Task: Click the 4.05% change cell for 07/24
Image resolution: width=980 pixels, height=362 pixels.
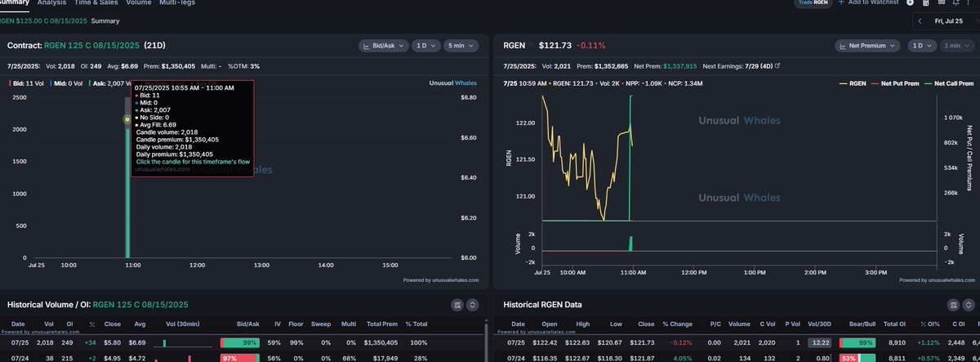Action: (x=681, y=357)
